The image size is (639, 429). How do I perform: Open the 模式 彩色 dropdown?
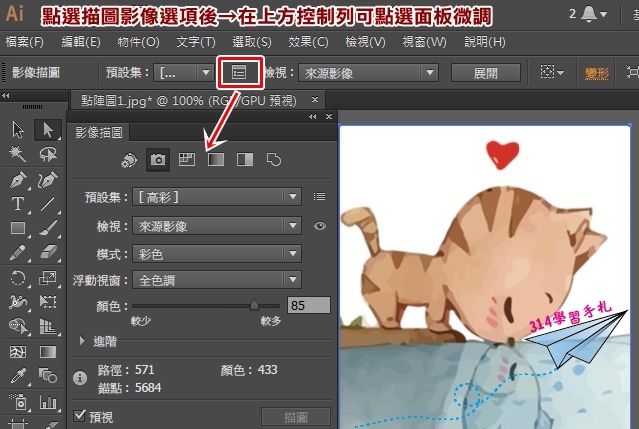[217, 254]
